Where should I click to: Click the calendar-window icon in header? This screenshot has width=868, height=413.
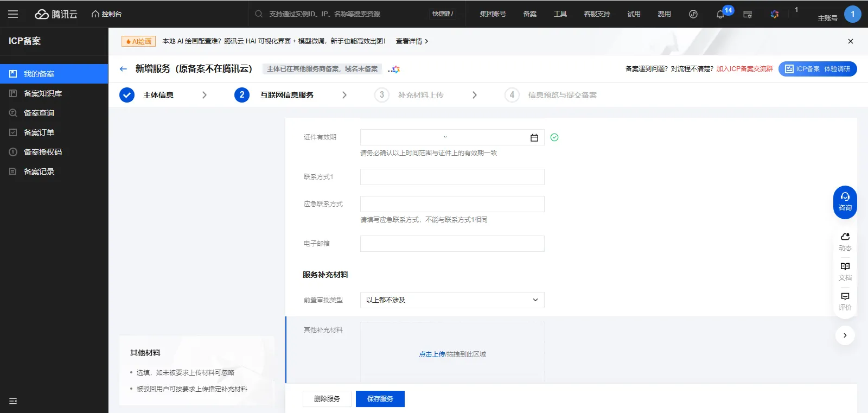748,15
